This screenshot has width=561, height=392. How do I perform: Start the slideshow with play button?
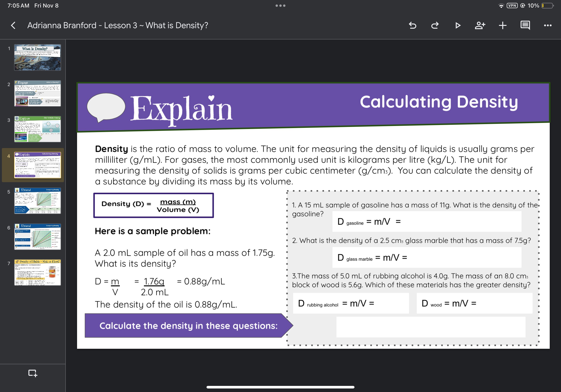(x=458, y=25)
